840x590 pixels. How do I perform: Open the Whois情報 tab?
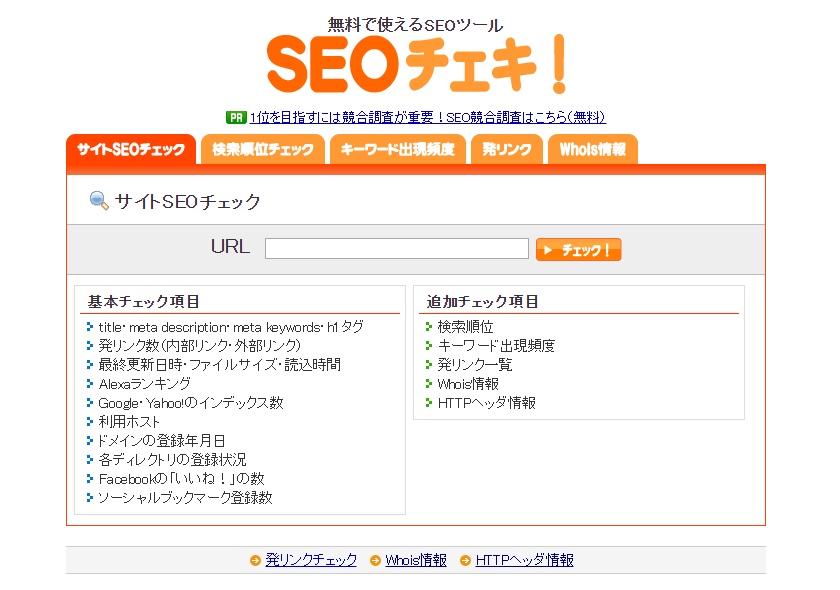[x=592, y=149]
